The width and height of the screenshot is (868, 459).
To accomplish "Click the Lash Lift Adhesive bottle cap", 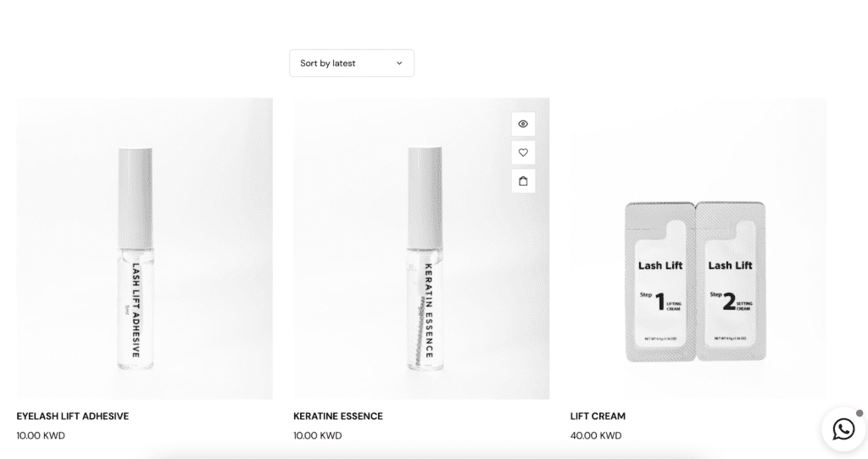I will coord(136,198).
